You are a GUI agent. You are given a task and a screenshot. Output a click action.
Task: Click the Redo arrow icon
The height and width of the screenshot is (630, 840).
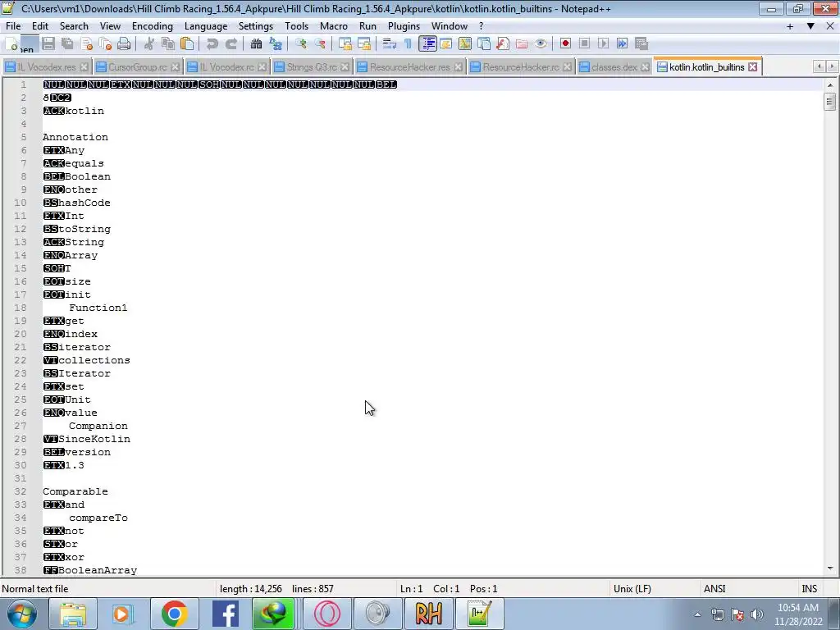pyautogui.click(x=231, y=44)
